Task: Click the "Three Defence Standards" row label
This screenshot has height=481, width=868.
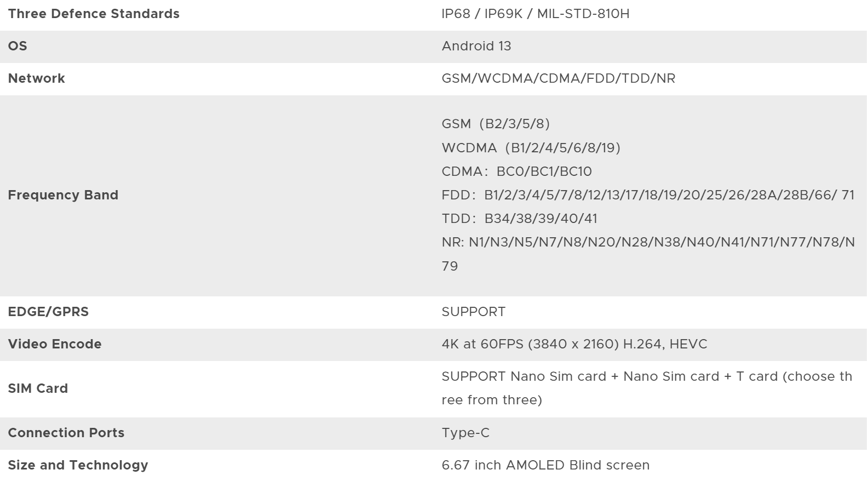Action: point(94,14)
